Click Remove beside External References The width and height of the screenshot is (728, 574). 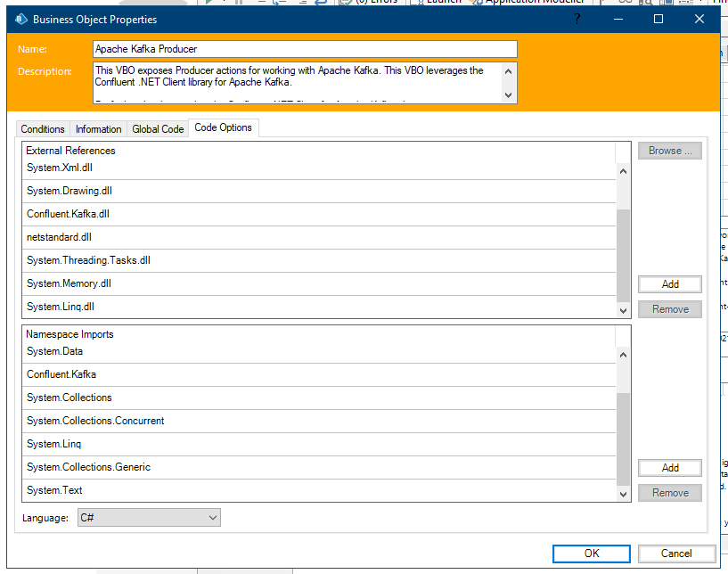pos(670,309)
